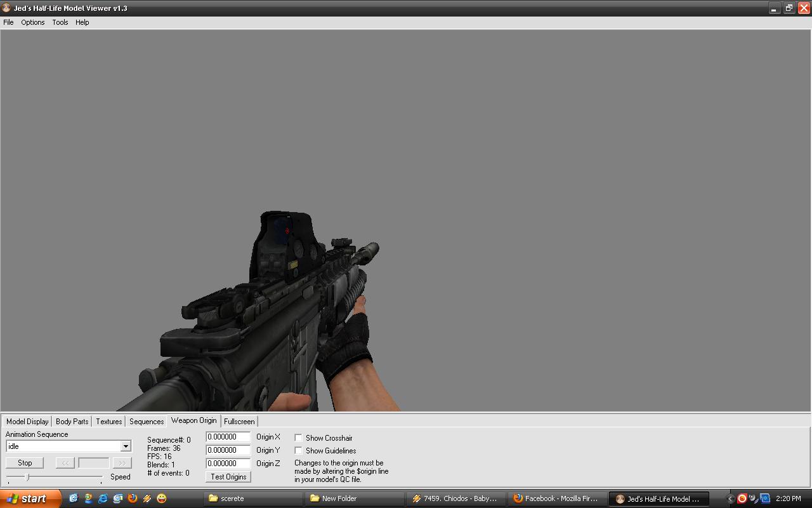
Task: Click the previous frame << button
Action: 65,463
